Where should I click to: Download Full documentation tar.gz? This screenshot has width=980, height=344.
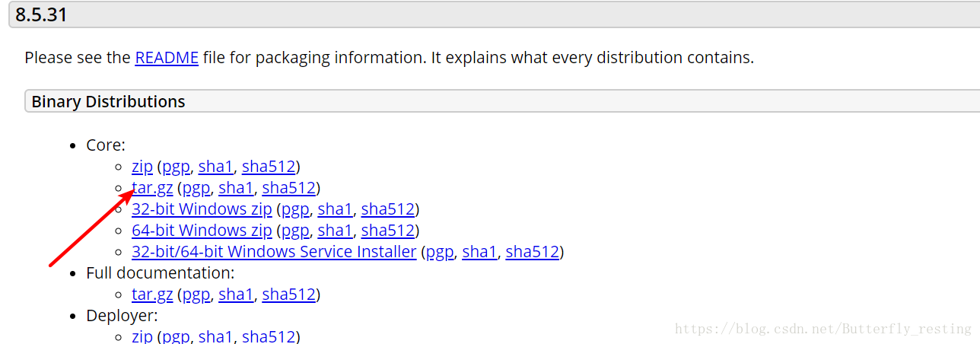tap(152, 295)
